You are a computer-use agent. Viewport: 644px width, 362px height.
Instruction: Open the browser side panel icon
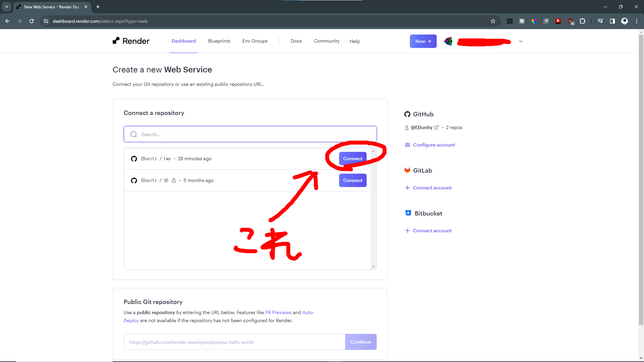point(612,21)
